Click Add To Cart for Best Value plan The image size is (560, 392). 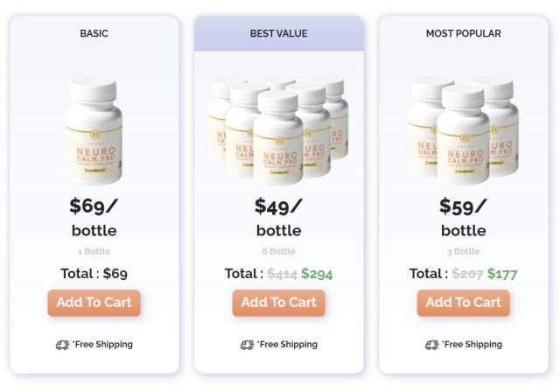click(278, 303)
